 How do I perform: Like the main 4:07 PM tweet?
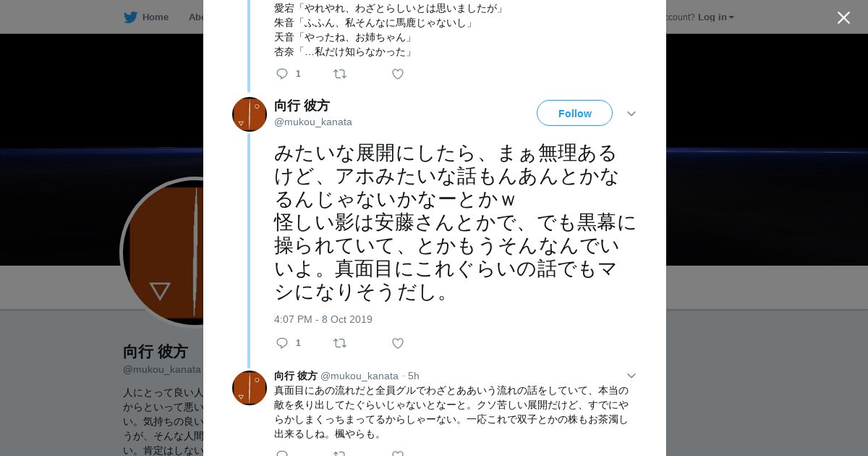point(398,343)
